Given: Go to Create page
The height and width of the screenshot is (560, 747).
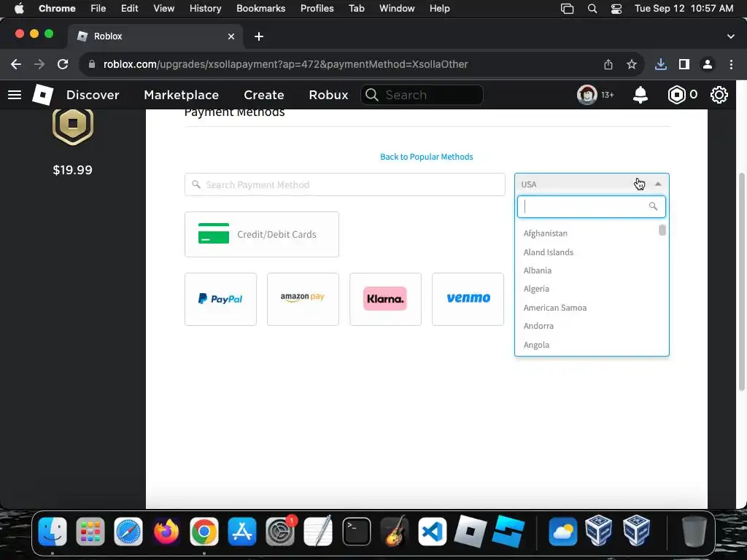Looking at the screenshot, I should (x=264, y=95).
